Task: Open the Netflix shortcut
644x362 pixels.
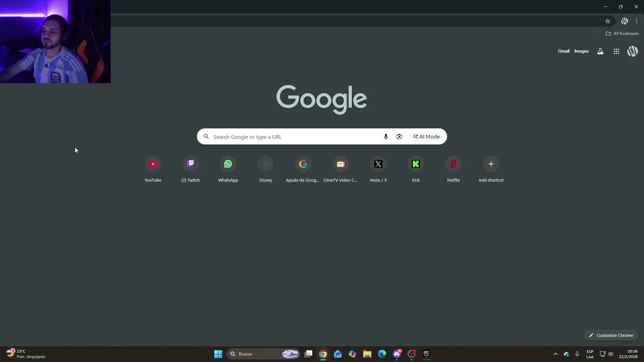Action: click(x=453, y=170)
